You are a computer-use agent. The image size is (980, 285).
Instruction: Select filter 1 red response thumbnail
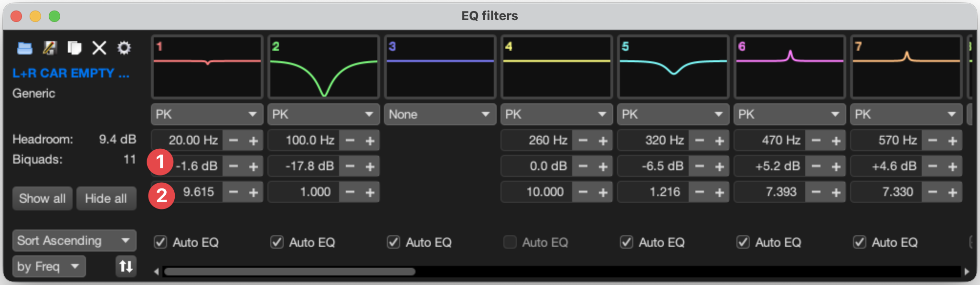(207, 67)
